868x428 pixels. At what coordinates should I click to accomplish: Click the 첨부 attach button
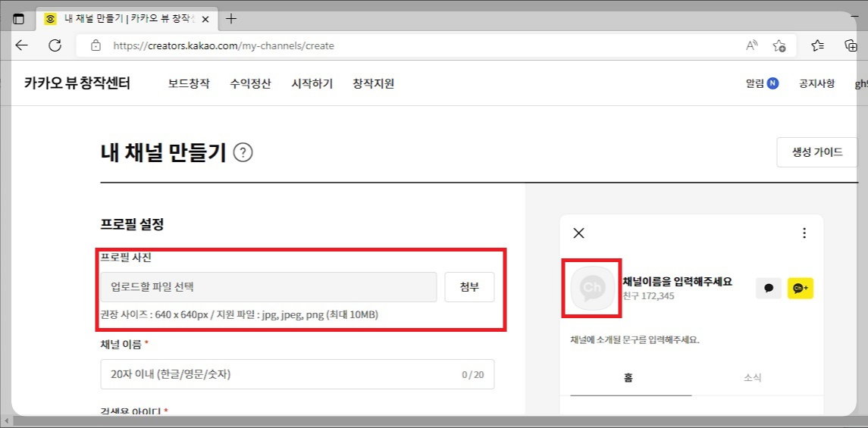(x=469, y=287)
